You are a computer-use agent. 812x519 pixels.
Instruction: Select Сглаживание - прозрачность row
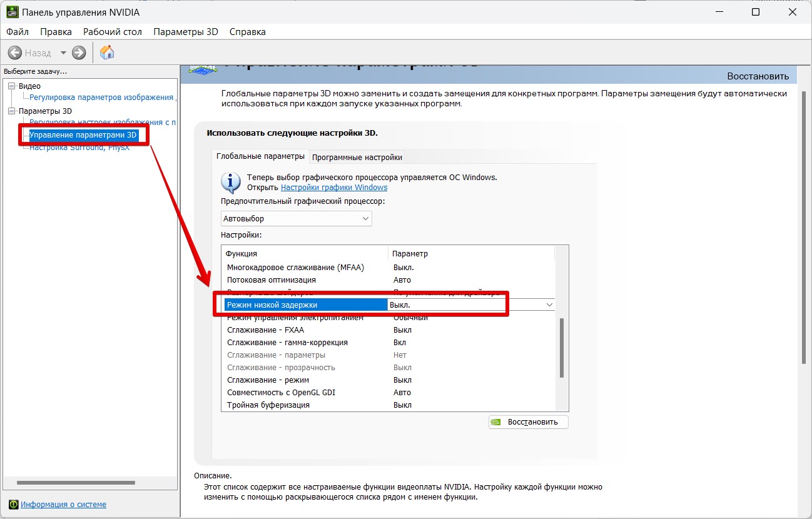coord(388,368)
